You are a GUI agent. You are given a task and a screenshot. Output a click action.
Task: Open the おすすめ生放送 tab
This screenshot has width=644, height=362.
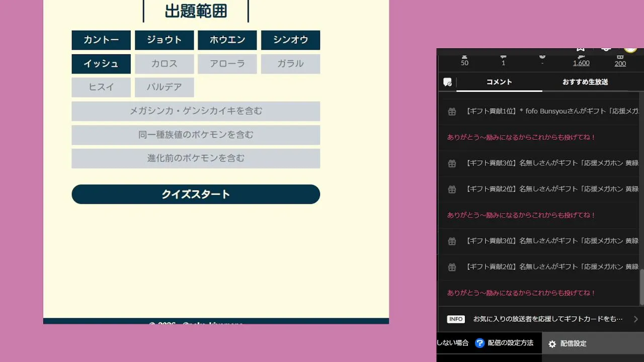click(585, 82)
